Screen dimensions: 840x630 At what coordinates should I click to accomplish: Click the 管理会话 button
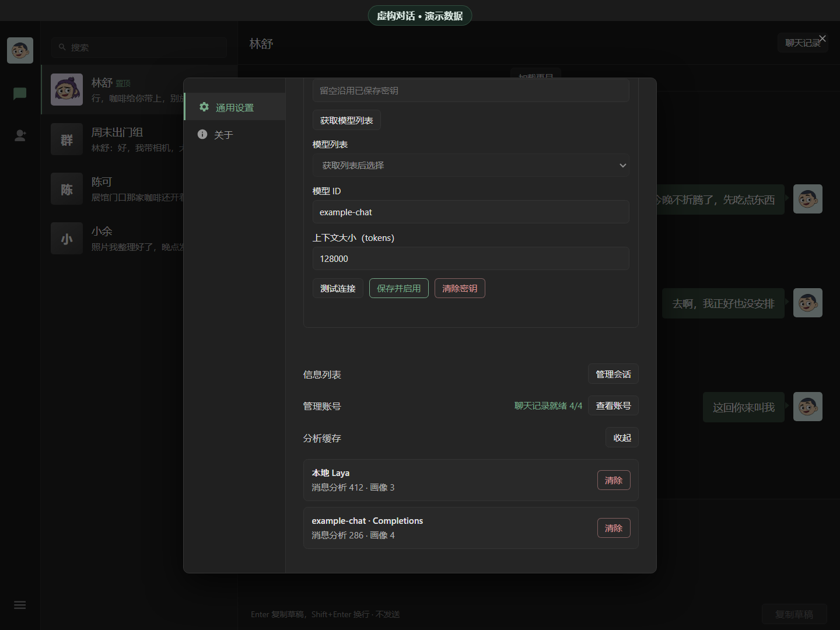tap(613, 374)
